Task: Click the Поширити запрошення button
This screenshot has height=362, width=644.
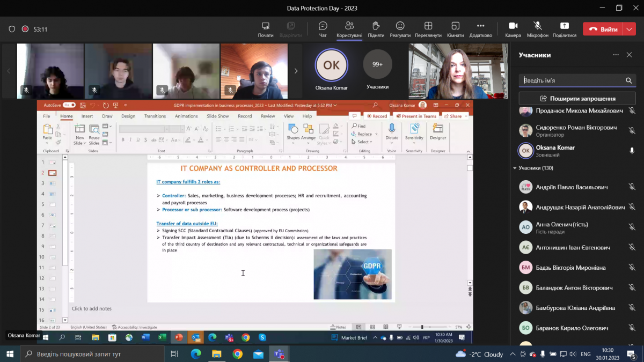Action: click(577, 99)
